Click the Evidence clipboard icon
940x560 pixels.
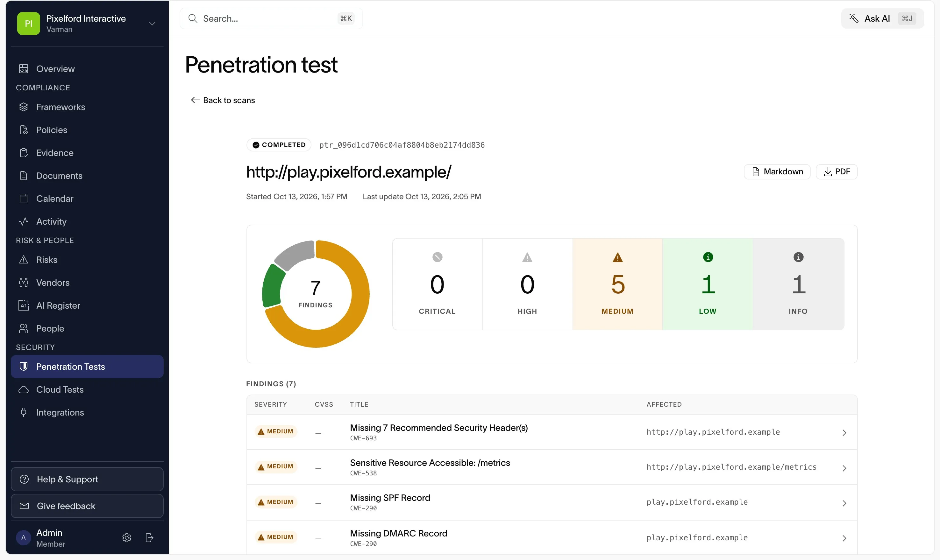24,153
